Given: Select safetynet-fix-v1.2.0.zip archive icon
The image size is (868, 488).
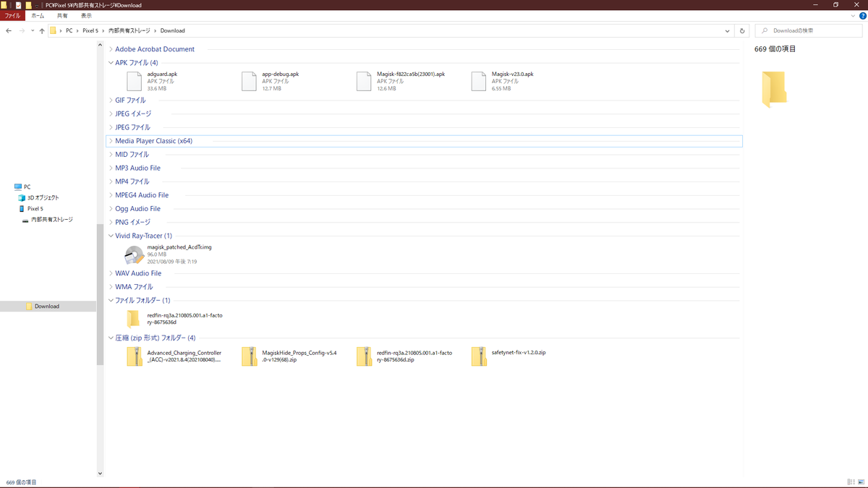Looking at the screenshot, I should pyautogui.click(x=479, y=356).
